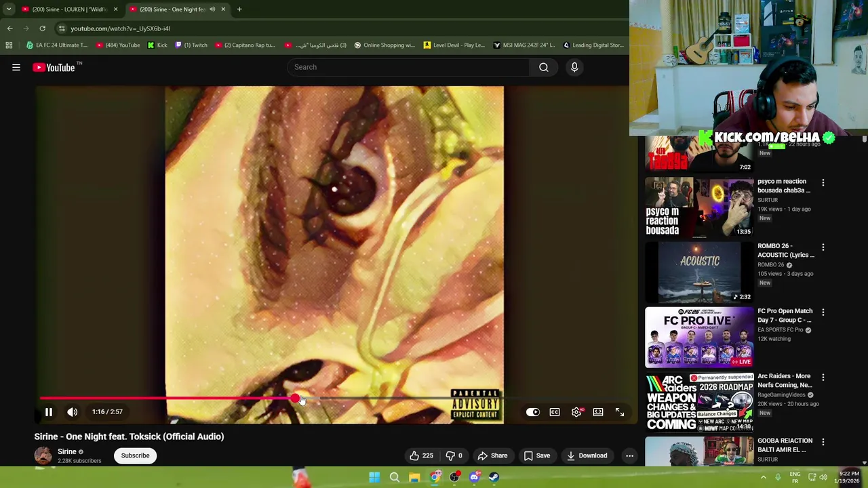Screen dimensions: 868x488
Task: Open the browser apps grid shortcut
Action: click(9, 45)
